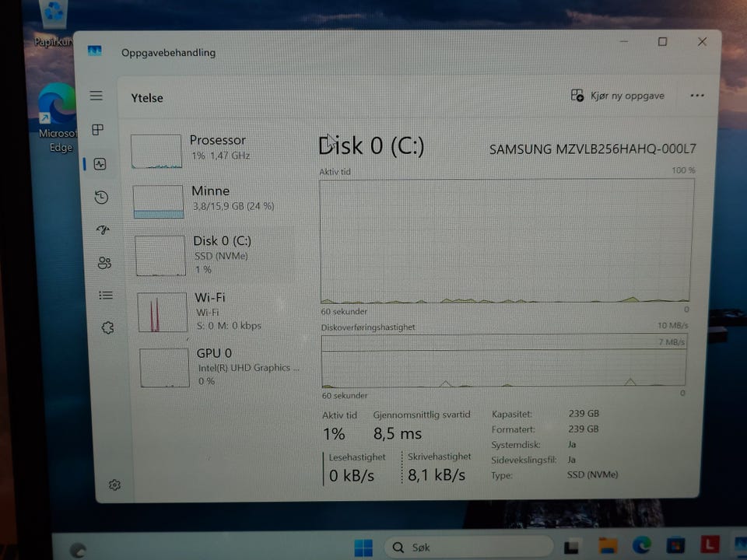747x560 pixels.
Task: Click the SAMSUNG MZVLB256HAHQ-000L7 model text
Action: click(592, 149)
